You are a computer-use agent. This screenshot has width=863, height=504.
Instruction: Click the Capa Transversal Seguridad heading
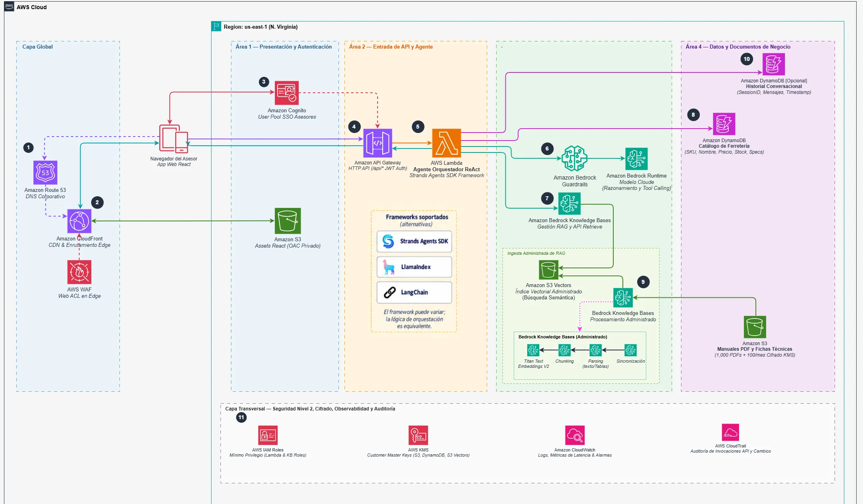tap(310, 408)
